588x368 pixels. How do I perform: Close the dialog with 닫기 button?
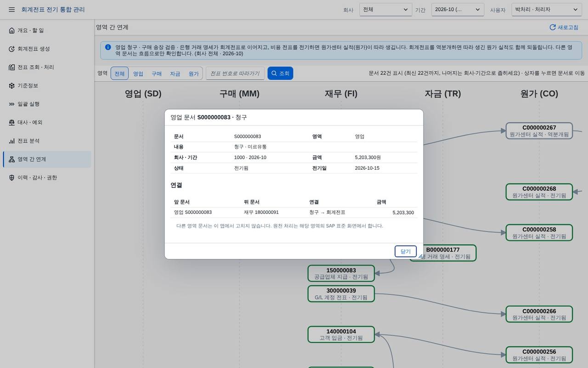tap(406, 251)
